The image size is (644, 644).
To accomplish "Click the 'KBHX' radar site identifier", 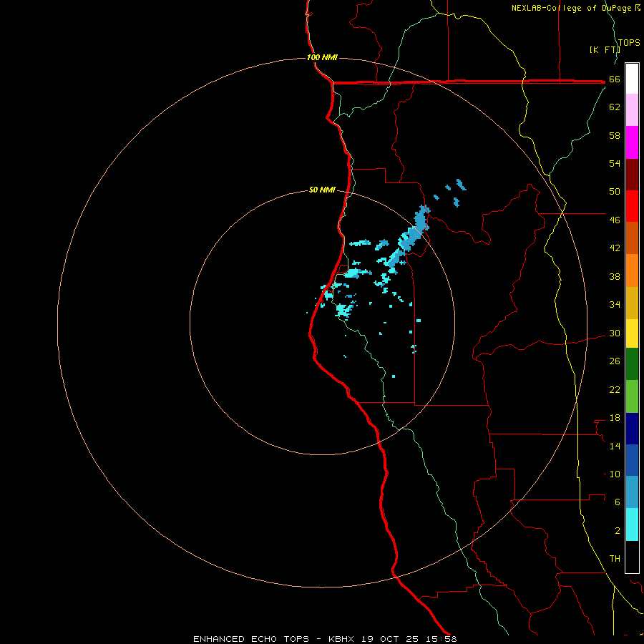I will [x=342, y=639].
